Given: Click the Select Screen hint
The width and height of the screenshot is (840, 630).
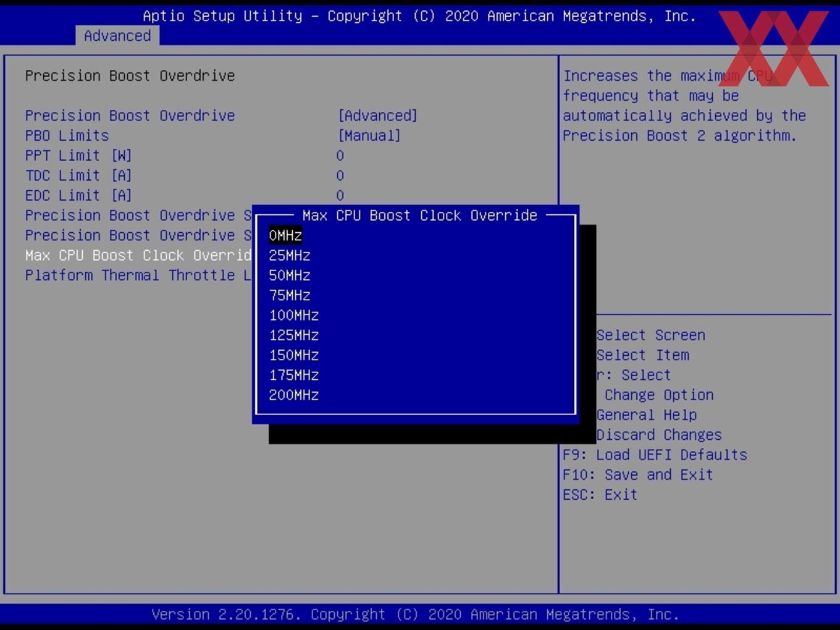Looking at the screenshot, I should click(650, 335).
